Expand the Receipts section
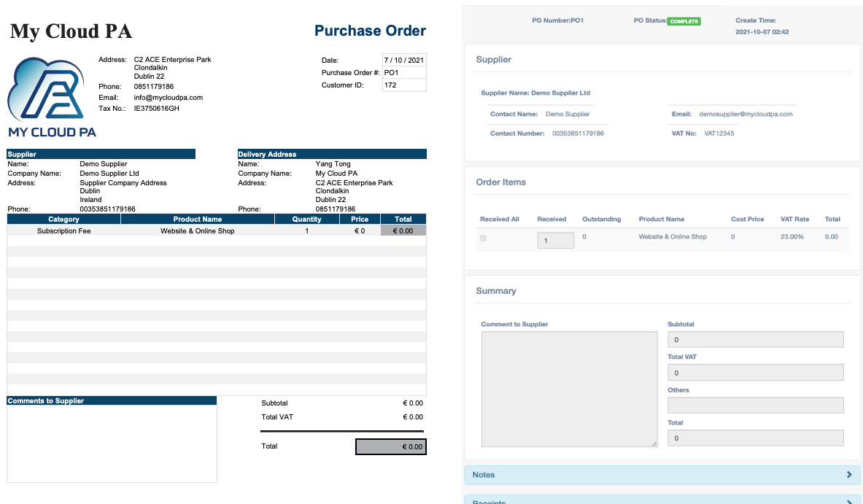The image size is (863, 504). (x=662, y=500)
